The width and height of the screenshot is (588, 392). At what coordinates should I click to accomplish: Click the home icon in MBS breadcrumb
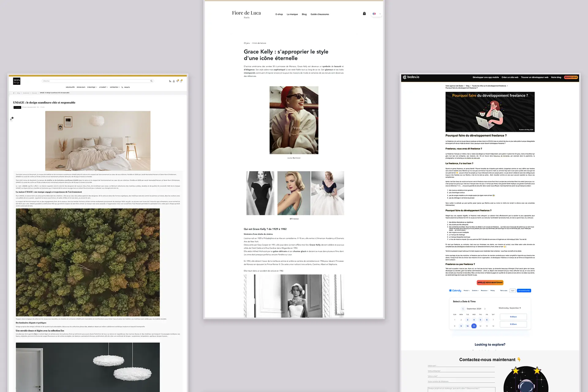pos(14,93)
